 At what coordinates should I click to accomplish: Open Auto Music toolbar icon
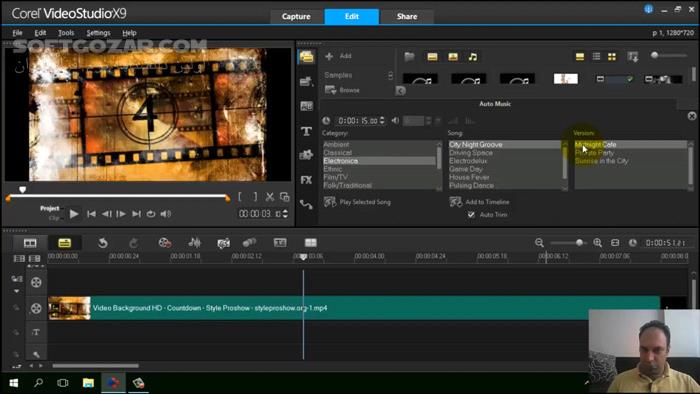pyautogui.click(x=223, y=243)
